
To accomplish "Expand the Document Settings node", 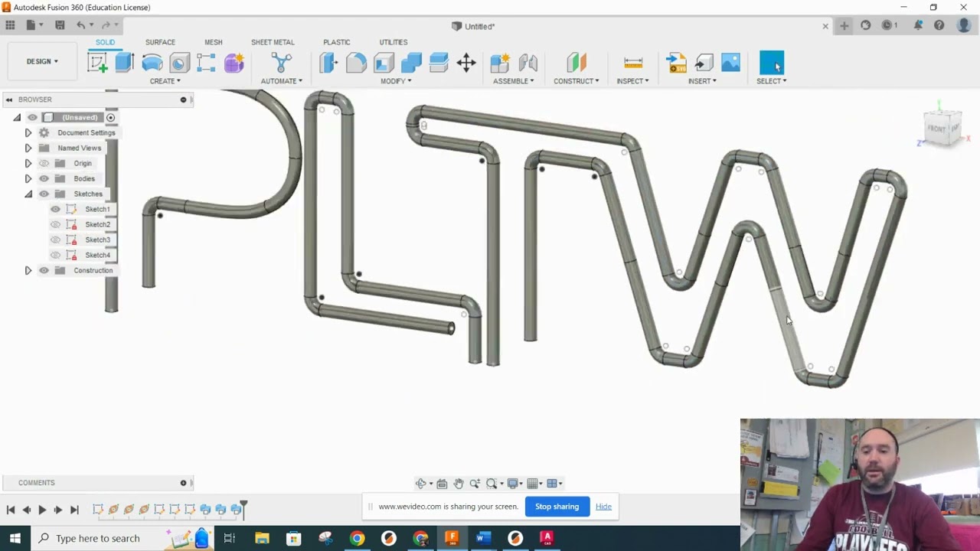I will (28, 132).
